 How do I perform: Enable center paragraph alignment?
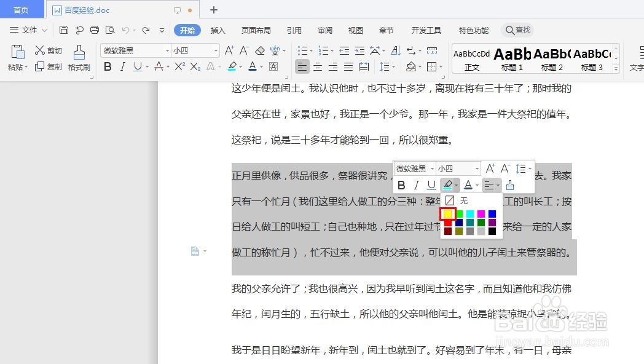point(318,66)
